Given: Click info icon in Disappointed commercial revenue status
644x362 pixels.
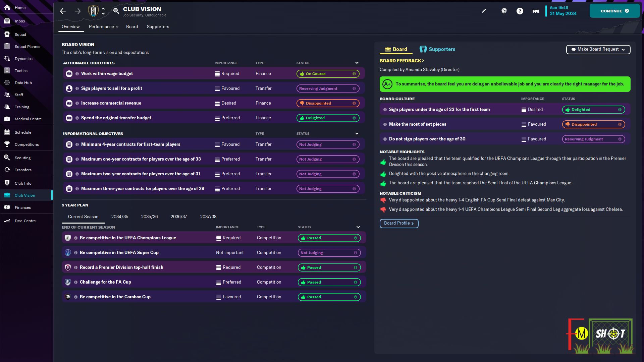Looking at the screenshot, I should point(354,103).
